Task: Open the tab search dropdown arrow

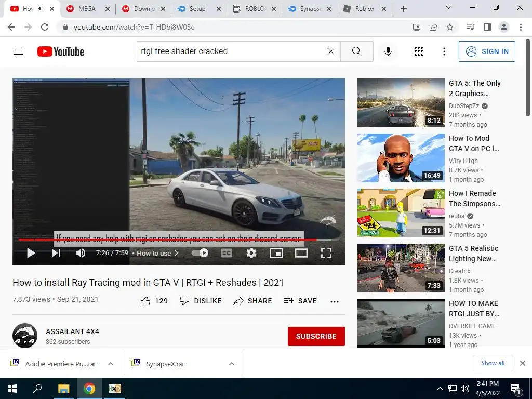Action: (448, 7)
